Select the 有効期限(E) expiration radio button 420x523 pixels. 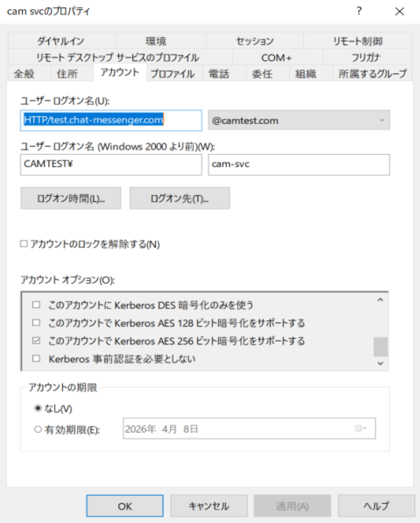click(38, 430)
